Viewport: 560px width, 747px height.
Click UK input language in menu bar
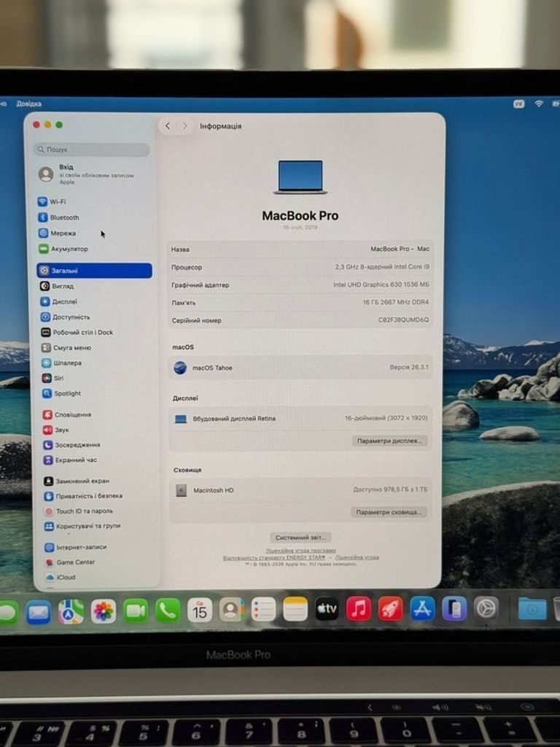pos(518,104)
